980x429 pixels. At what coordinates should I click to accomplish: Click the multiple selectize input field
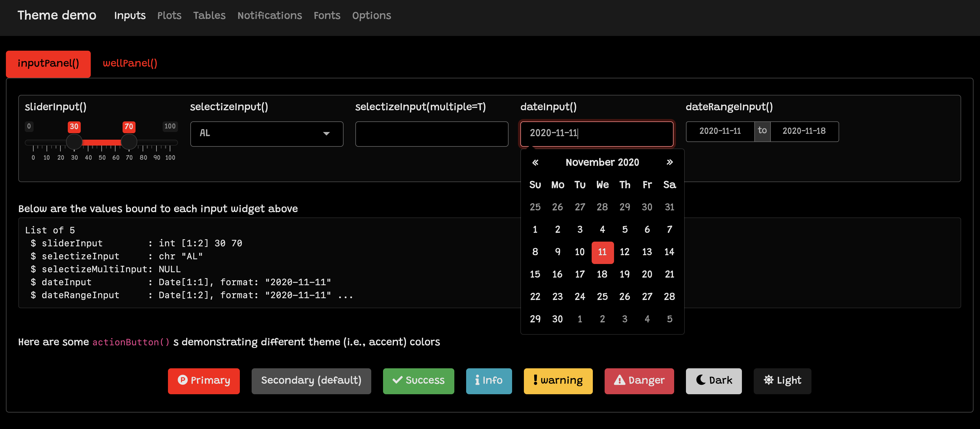(x=432, y=134)
